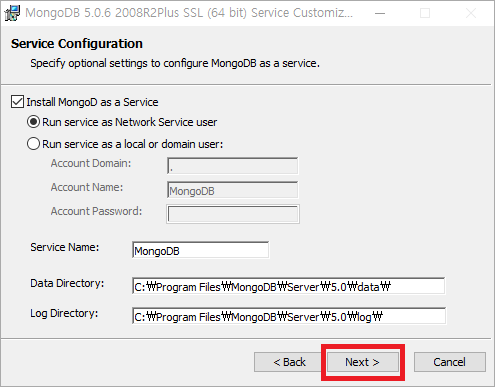495x387 pixels.
Task: Click the Service Configuration heading
Action: click(77, 44)
